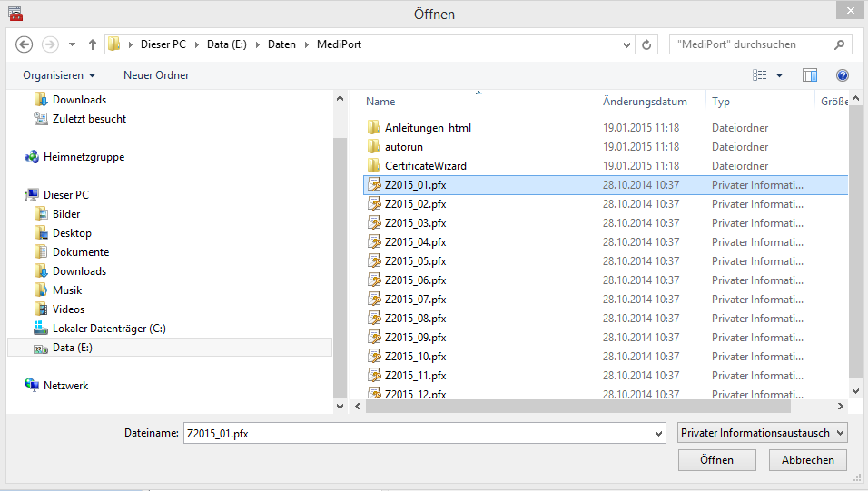The image size is (868, 491).
Task: Expand the Dateiname history dropdown
Action: pyautogui.click(x=658, y=434)
